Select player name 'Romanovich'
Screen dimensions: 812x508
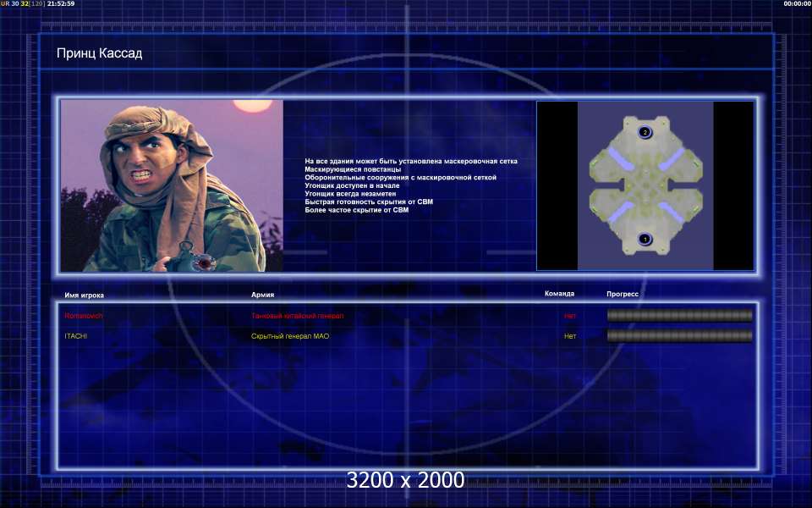pyautogui.click(x=84, y=316)
